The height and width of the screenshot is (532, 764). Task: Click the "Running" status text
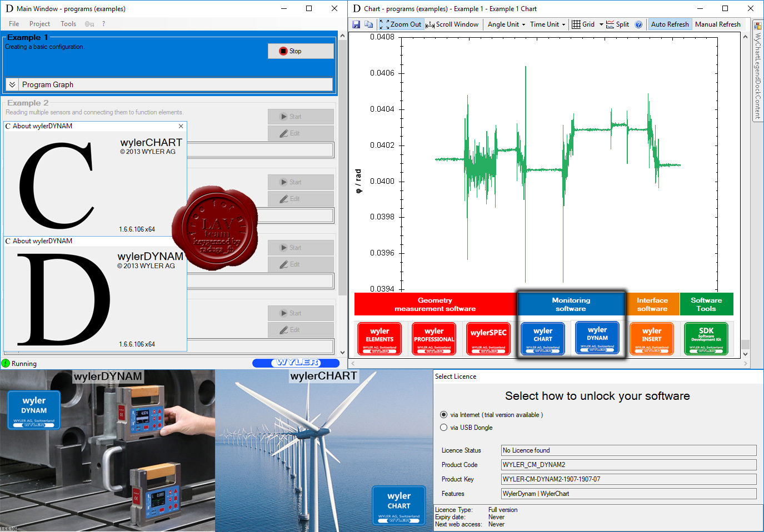(24, 364)
